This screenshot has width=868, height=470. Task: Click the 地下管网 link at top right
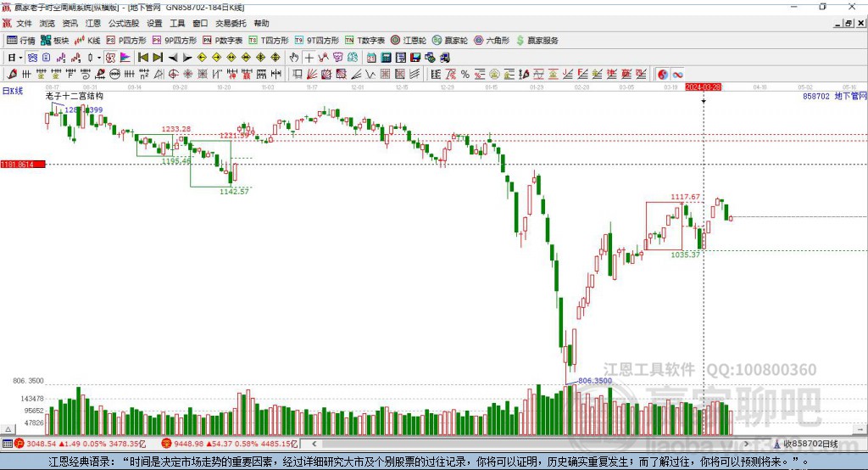click(850, 96)
